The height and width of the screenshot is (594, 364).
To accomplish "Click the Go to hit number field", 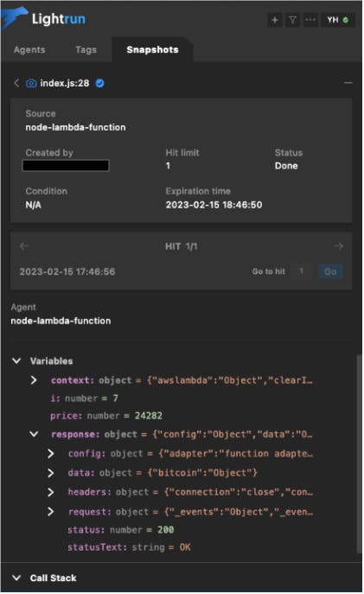I will pyautogui.click(x=302, y=271).
